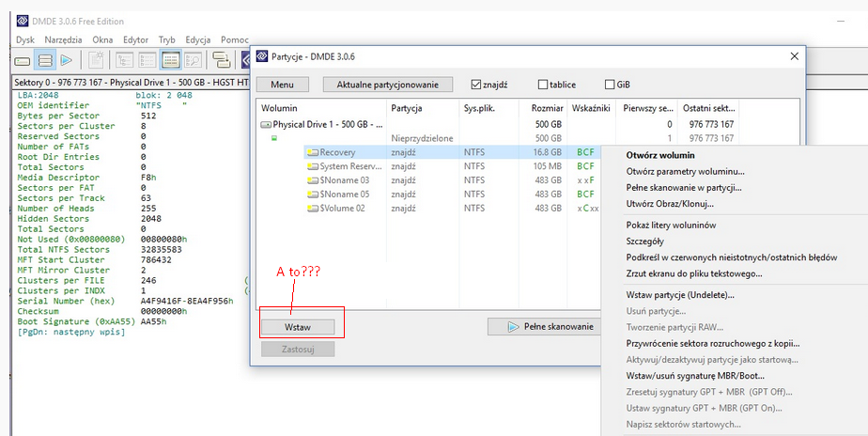Open the Tryb menu

[x=166, y=39]
